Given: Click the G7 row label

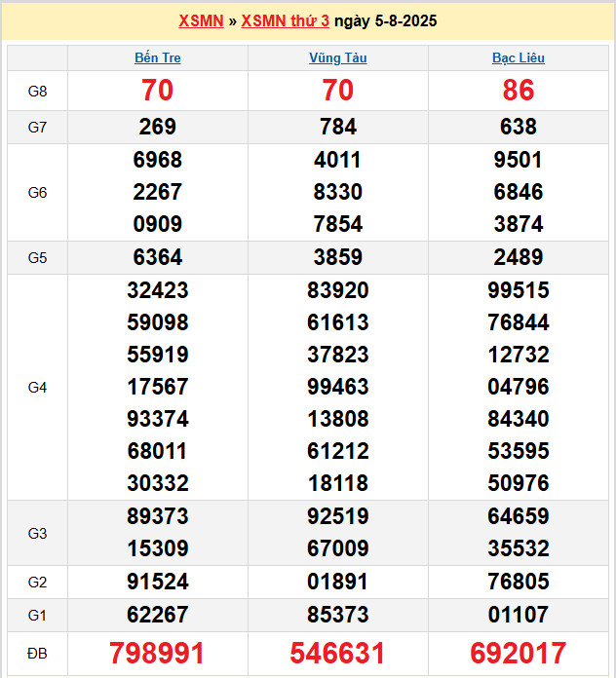Looking at the screenshot, I should [37, 127].
